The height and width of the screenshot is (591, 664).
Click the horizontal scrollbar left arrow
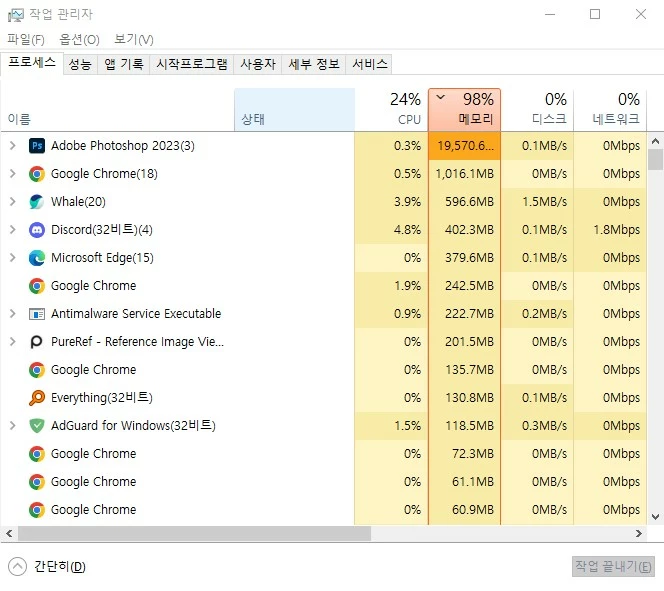pyautogui.click(x=9, y=533)
